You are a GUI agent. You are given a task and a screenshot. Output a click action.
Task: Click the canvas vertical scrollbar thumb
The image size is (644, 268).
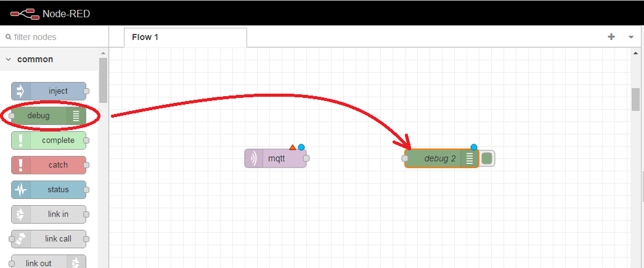(x=635, y=99)
